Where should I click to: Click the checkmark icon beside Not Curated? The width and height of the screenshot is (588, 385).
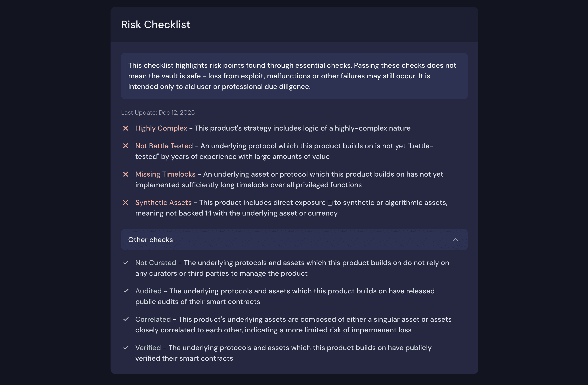[x=126, y=262]
